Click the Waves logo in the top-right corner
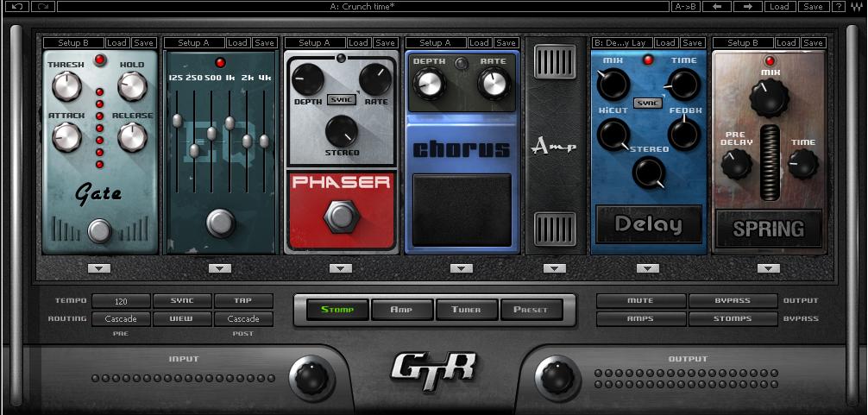The image size is (868, 415). tap(857, 7)
